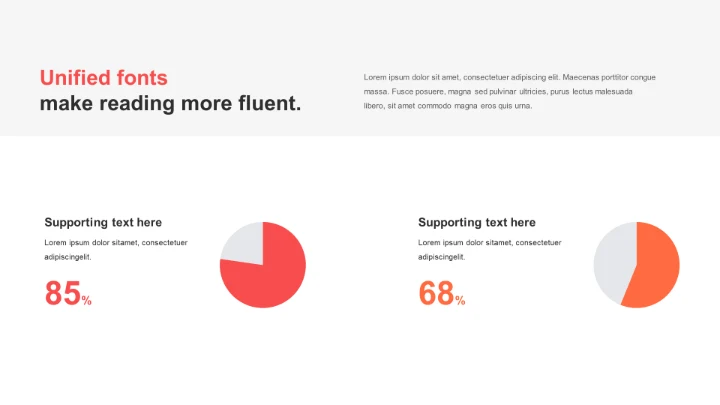Select the header line starting "massa. Fusce posuere"
The image size is (720, 405).
497,91
